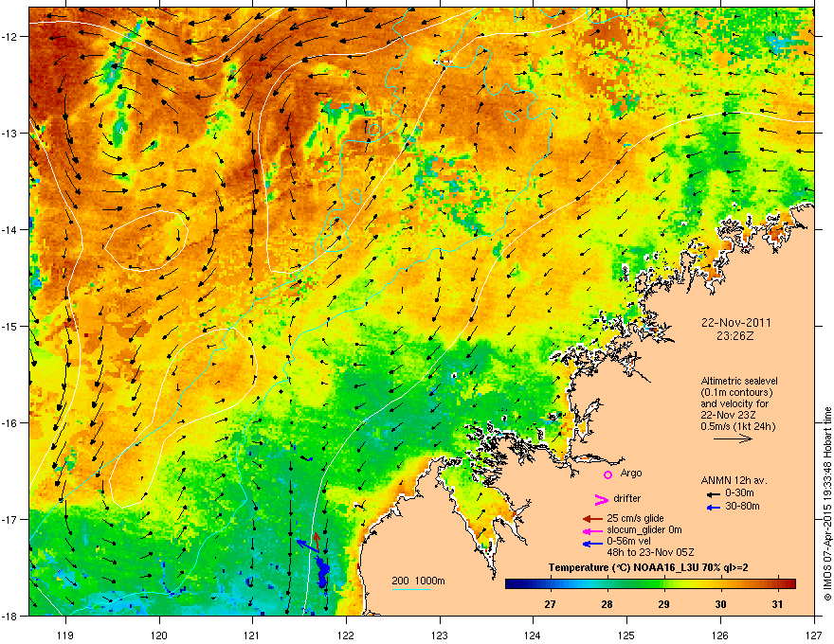
Task: Click the blue 0-56m vel legend arrow
Action: click(x=592, y=544)
